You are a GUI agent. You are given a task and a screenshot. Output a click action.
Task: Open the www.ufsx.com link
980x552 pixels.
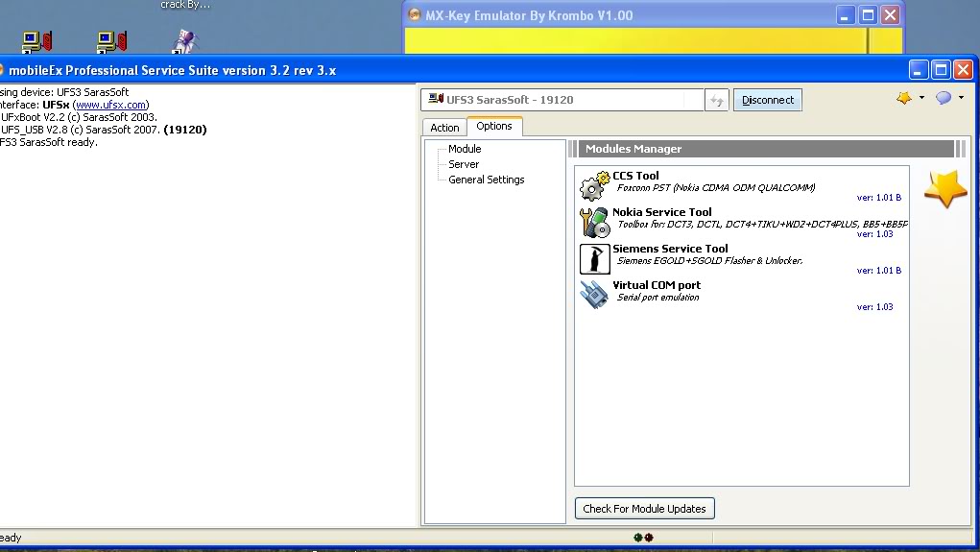(111, 105)
